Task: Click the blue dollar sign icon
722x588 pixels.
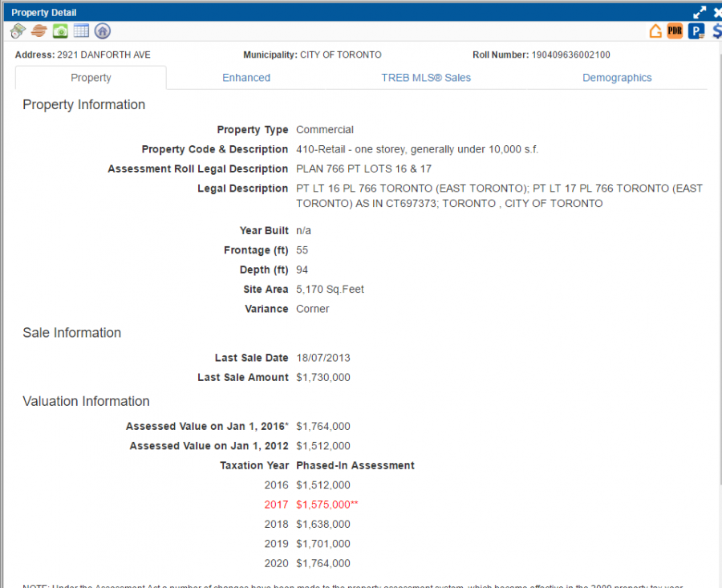Action: (717, 30)
